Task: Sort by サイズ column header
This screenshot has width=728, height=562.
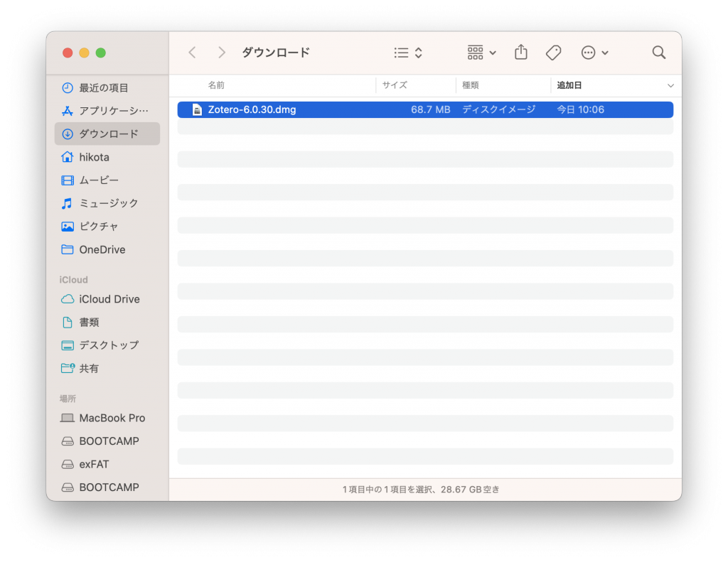Action: (395, 85)
